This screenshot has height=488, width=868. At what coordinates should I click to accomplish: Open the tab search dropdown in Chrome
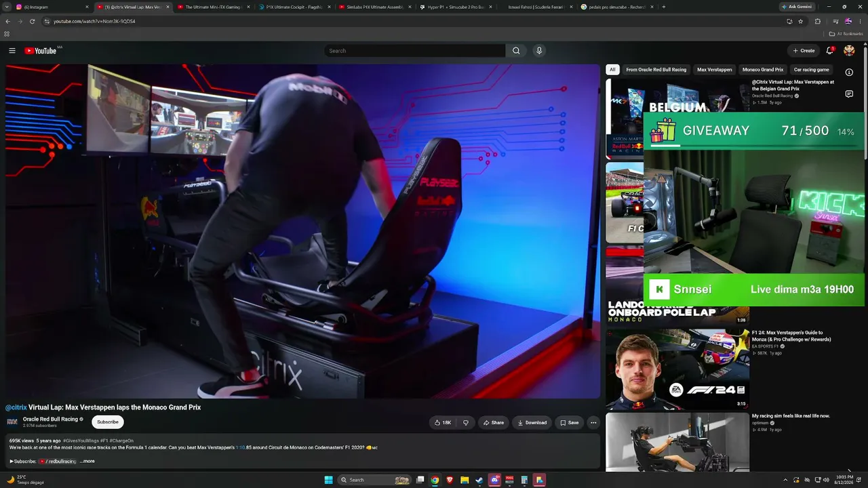[x=7, y=7]
